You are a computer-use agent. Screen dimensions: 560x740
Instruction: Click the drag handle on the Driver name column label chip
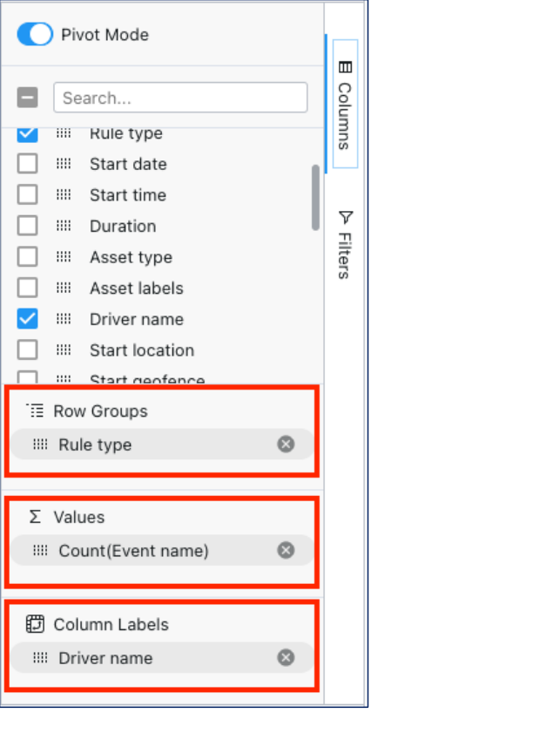pos(40,658)
